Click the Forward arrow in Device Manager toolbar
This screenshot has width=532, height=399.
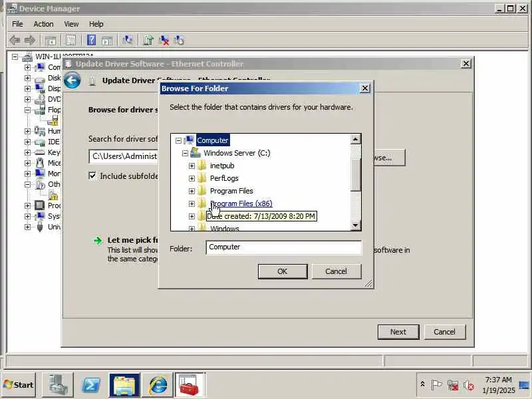click(30, 41)
